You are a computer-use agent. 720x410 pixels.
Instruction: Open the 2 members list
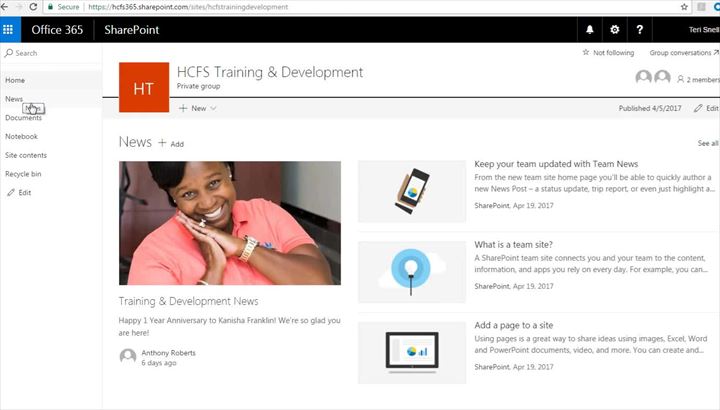(x=698, y=79)
